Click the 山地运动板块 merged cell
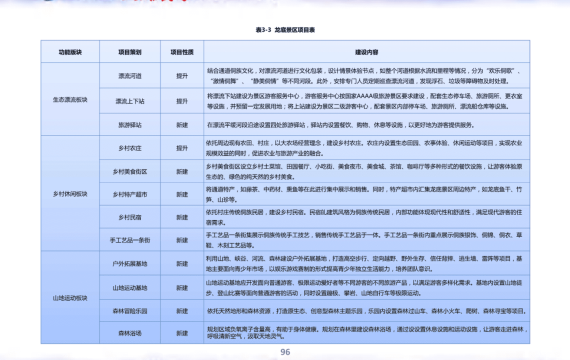 coord(70,298)
